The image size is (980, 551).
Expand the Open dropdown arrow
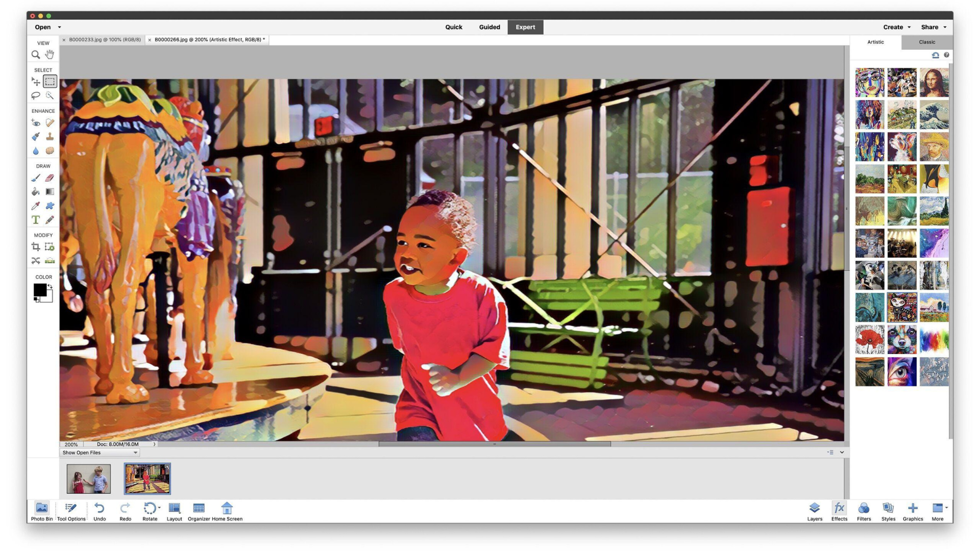click(60, 28)
